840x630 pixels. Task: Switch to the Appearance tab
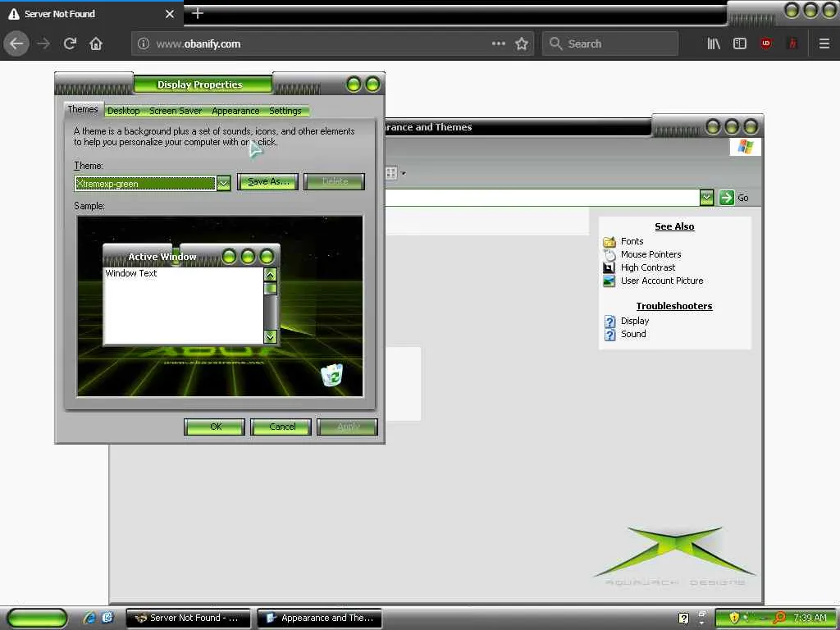pyautogui.click(x=235, y=111)
